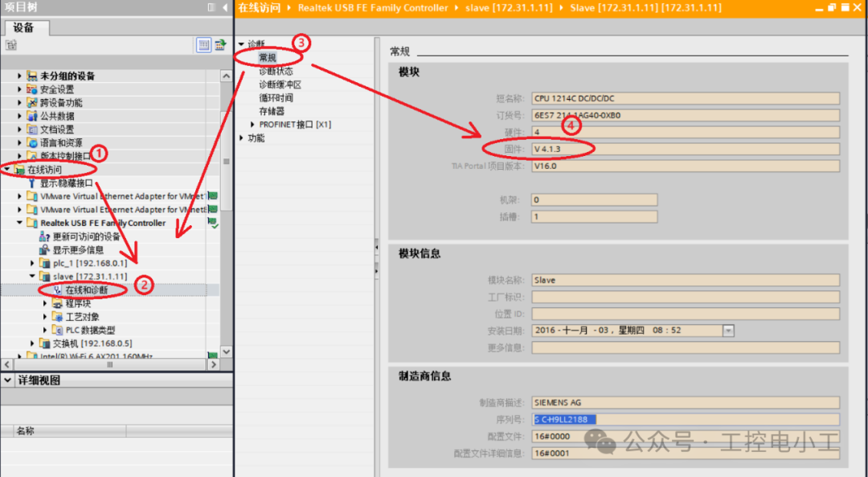
Task: Click 显示隐藏接口 icon
Action: pyautogui.click(x=32, y=183)
